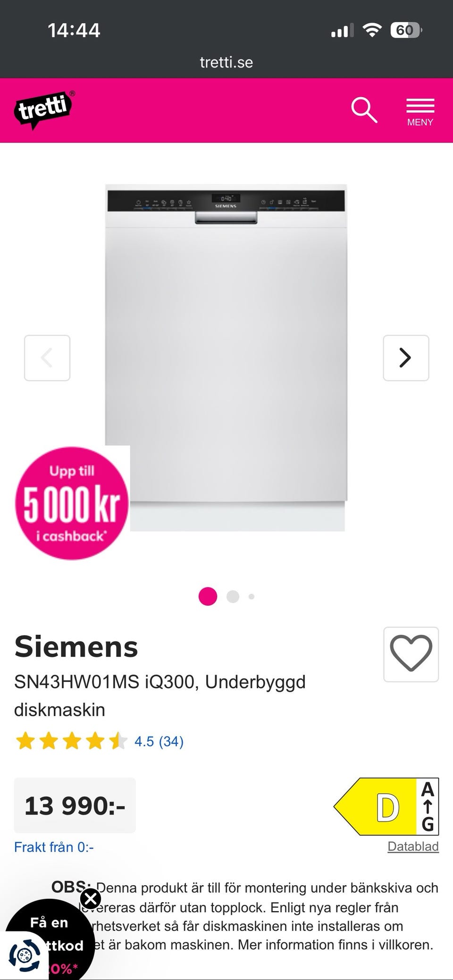Select the second carousel dot

click(x=233, y=596)
